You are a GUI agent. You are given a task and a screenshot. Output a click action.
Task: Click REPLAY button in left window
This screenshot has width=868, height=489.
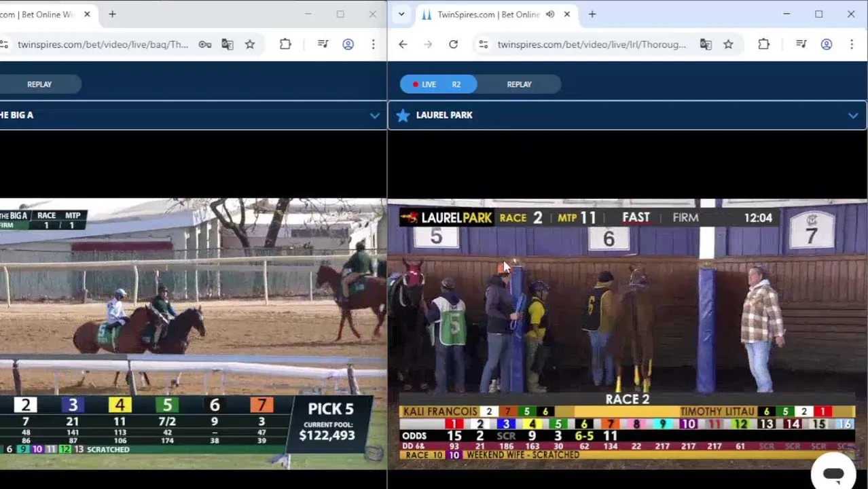[39, 84]
